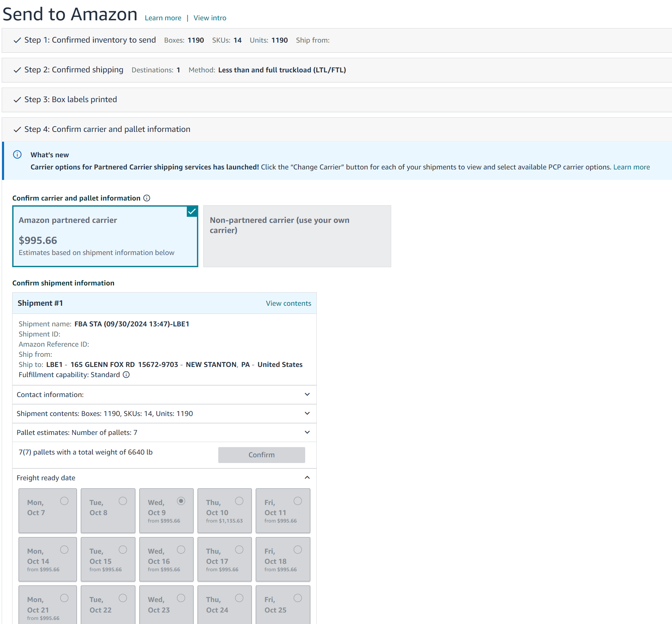Select Thu, Oct 10 freight ready date

[239, 501]
